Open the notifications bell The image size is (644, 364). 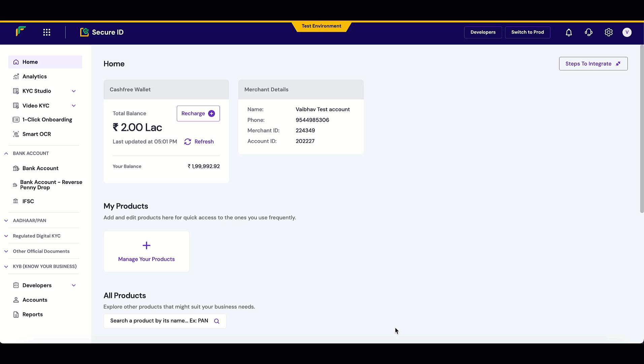569,32
